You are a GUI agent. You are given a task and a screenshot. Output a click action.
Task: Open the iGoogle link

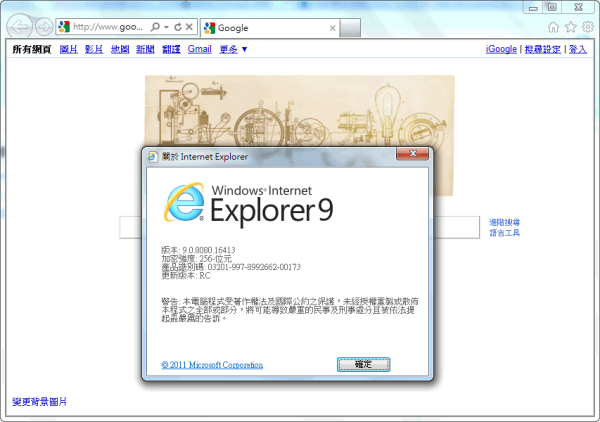(x=501, y=49)
